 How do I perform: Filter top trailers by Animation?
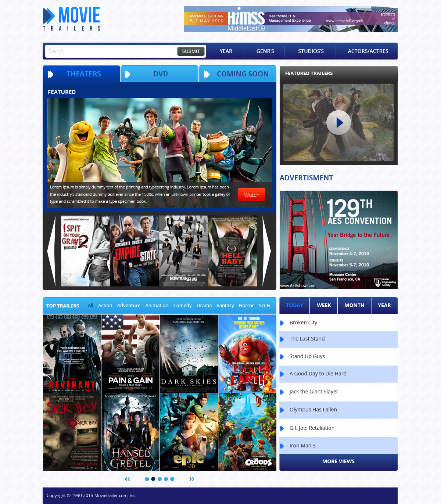click(x=157, y=306)
